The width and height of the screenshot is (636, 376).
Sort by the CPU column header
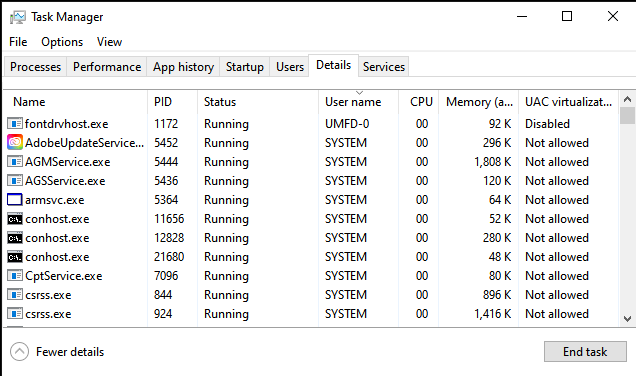(419, 102)
